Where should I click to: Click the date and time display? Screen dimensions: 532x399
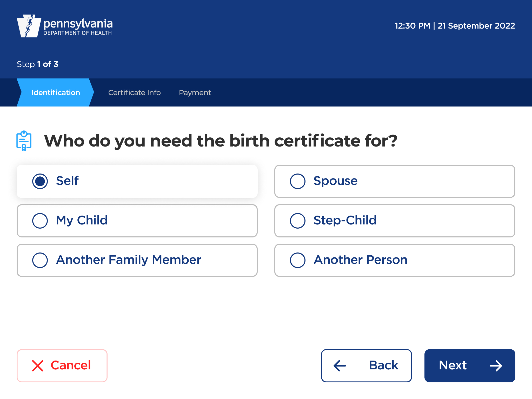tap(455, 26)
